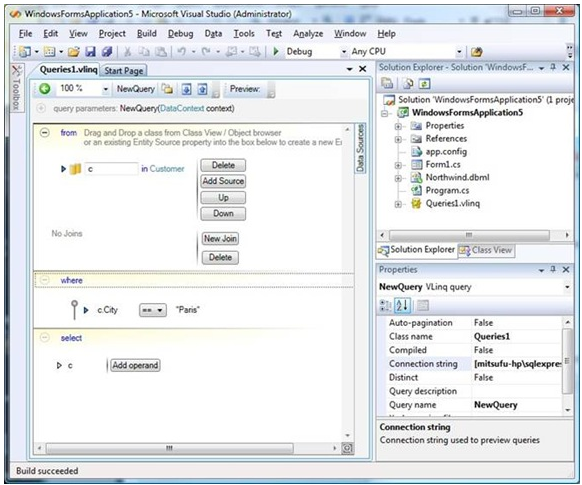Expand the Queries1.vlinq tree node
The width and height of the screenshot is (582, 485).
click(398, 204)
